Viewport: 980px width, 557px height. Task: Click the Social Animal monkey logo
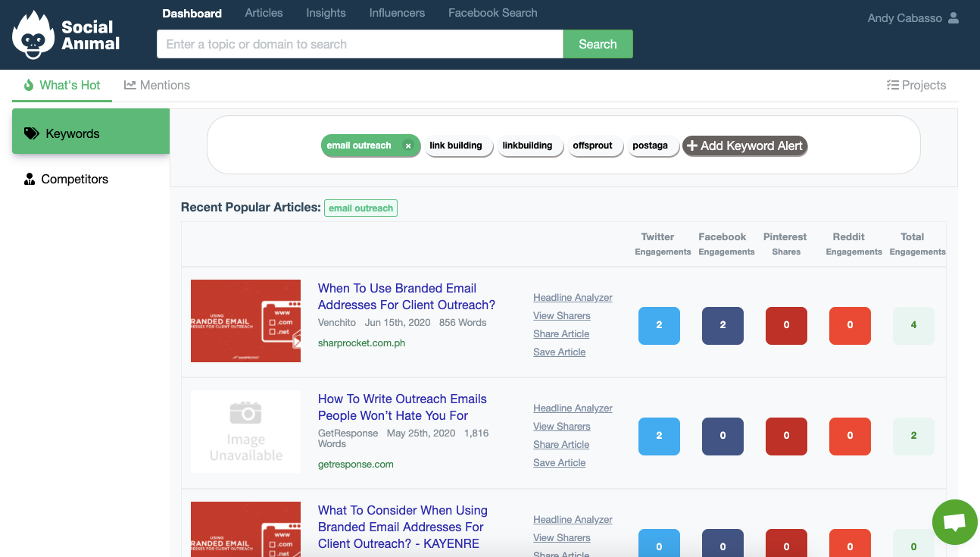(33, 35)
